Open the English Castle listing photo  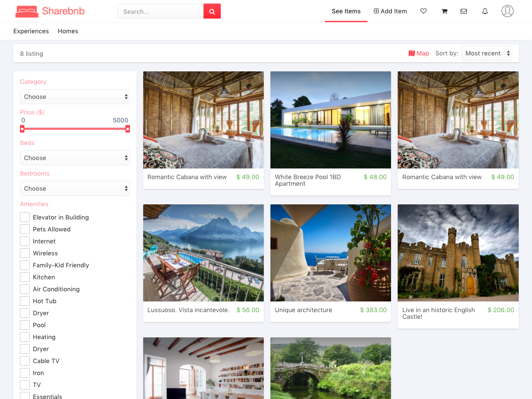coord(458,253)
